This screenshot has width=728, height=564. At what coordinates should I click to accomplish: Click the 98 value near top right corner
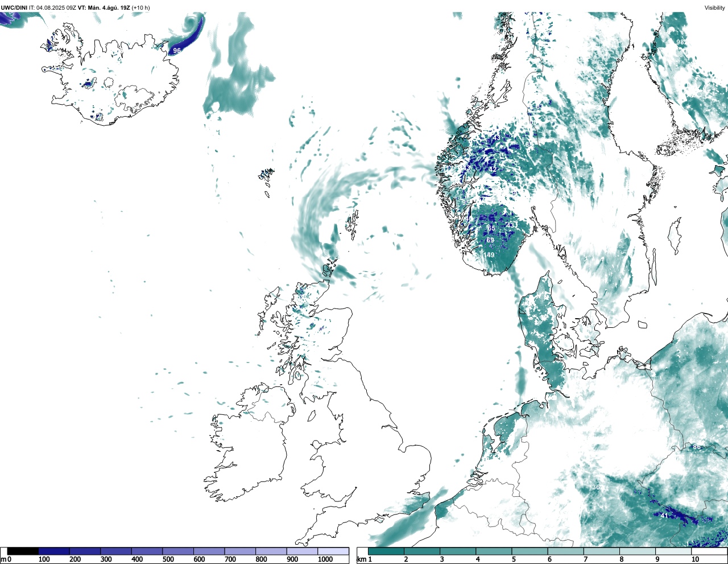point(680,42)
